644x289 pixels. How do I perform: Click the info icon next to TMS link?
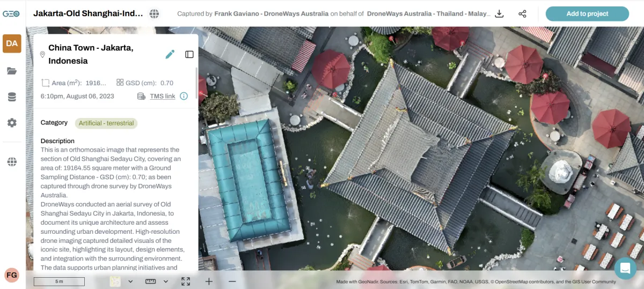coord(184,96)
